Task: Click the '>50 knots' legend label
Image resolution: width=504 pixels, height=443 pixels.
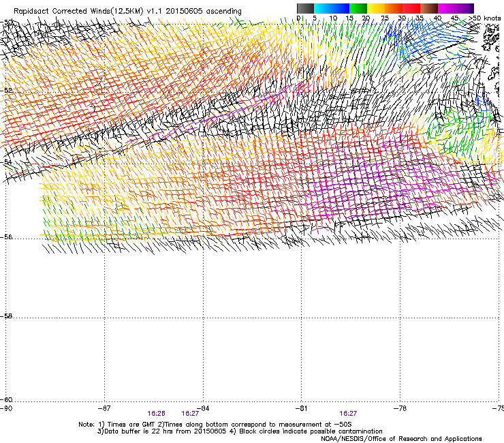Action: point(484,18)
